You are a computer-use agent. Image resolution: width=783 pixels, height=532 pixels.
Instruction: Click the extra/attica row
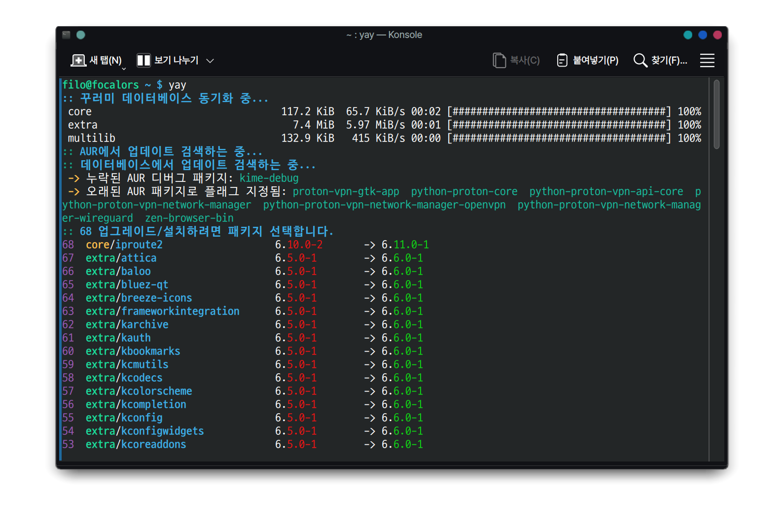(243, 258)
